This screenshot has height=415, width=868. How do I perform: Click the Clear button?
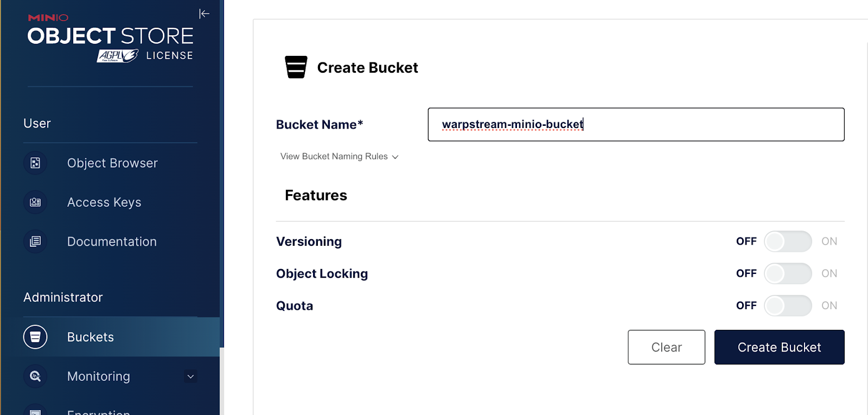(x=666, y=347)
